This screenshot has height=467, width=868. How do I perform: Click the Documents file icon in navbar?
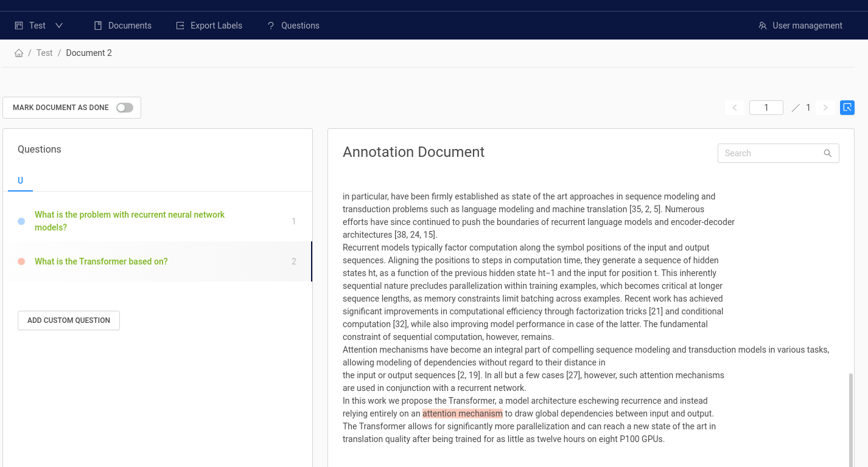point(97,26)
